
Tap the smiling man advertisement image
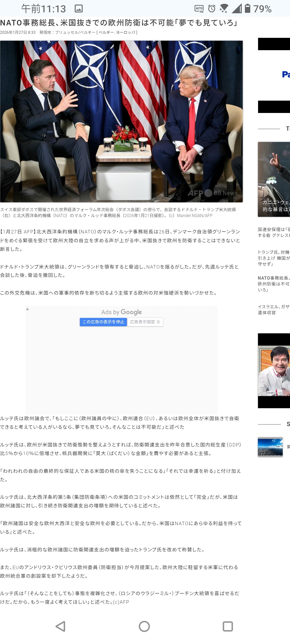point(274,370)
